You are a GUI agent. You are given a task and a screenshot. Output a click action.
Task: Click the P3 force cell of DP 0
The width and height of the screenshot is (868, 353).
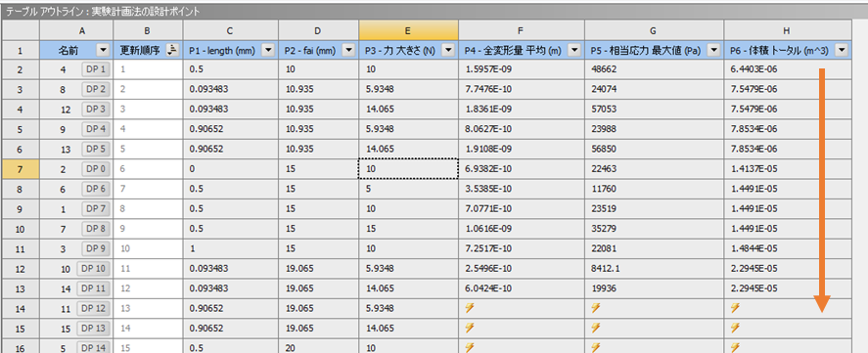pyautogui.click(x=408, y=169)
